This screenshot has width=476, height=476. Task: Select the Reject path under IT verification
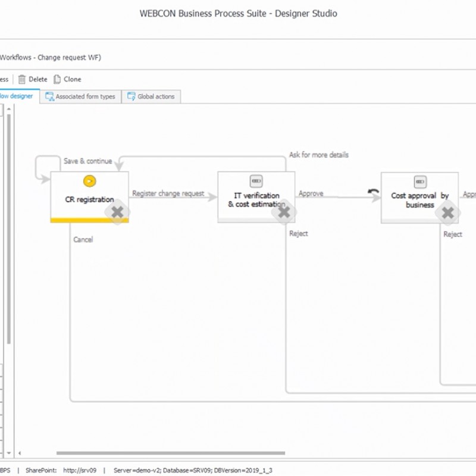tap(299, 233)
